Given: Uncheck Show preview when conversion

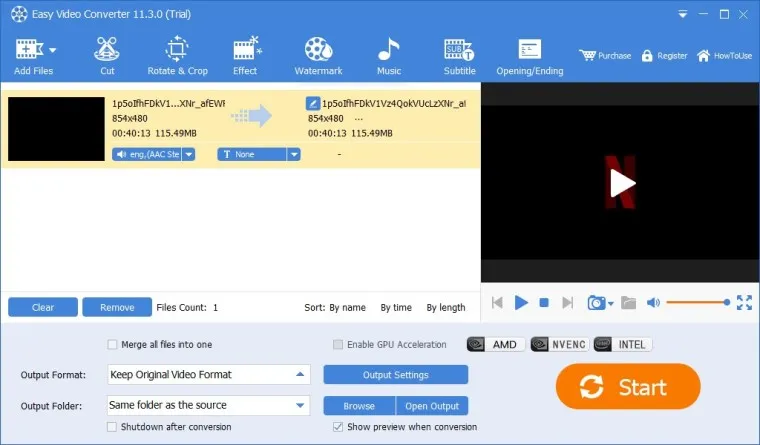Looking at the screenshot, I should tap(338, 427).
